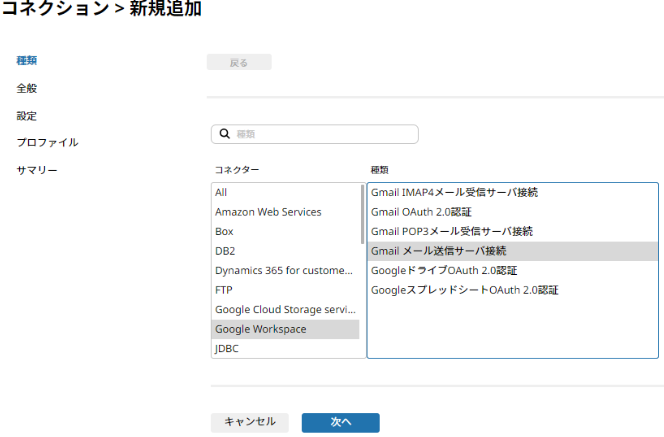Select Amazon Web Services connector

(285, 212)
